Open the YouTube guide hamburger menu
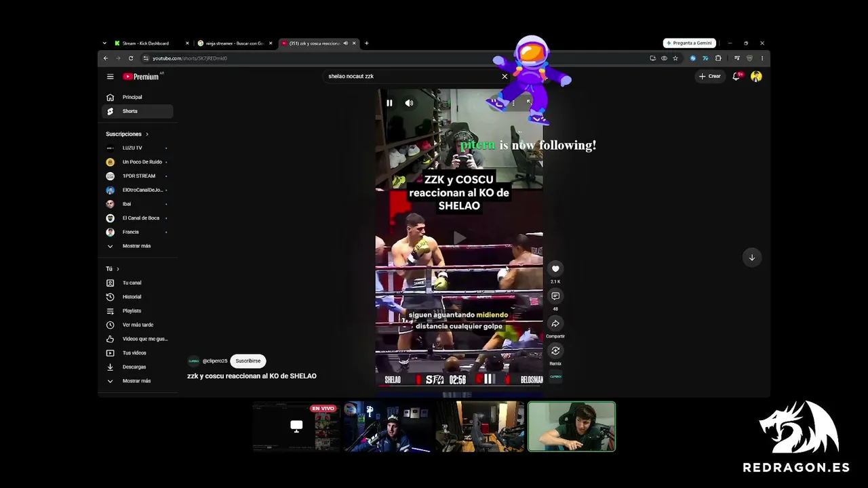The image size is (868, 488). pyautogui.click(x=110, y=77)
